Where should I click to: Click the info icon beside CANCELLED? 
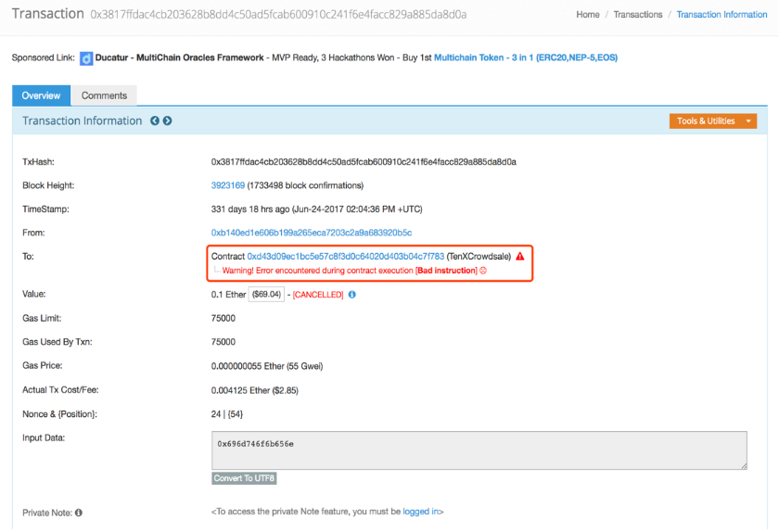352,295
